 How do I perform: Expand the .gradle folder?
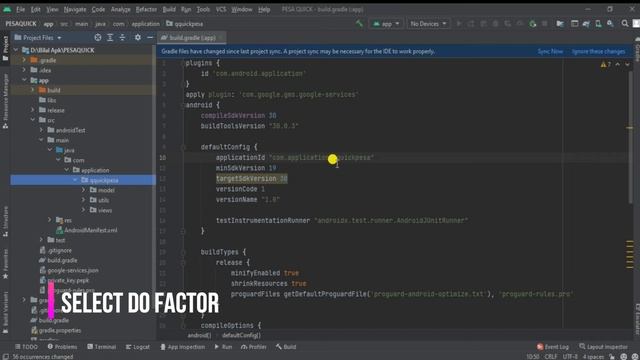24,60
